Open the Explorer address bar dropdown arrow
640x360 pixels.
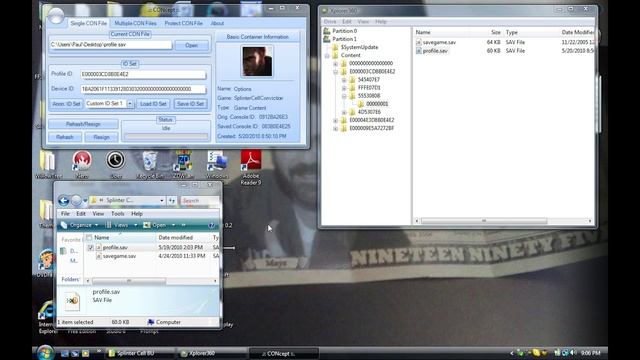162,200
